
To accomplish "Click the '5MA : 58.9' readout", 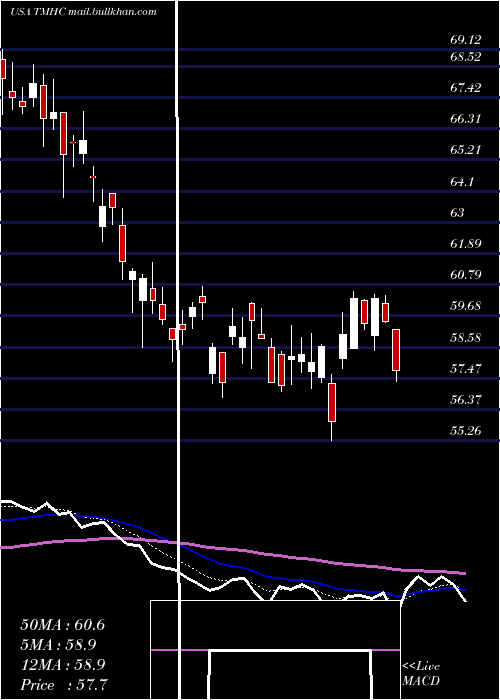I will pyautogui.click(x=58, y=645).
